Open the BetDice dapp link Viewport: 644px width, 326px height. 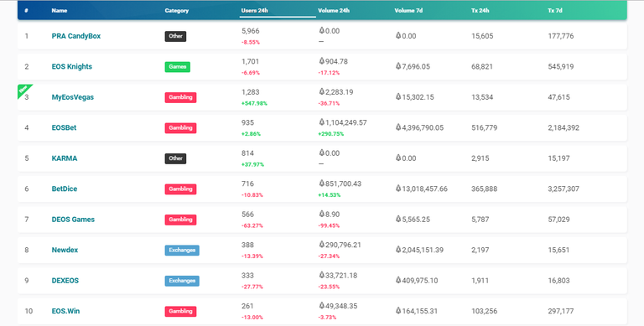click(65, 189)
